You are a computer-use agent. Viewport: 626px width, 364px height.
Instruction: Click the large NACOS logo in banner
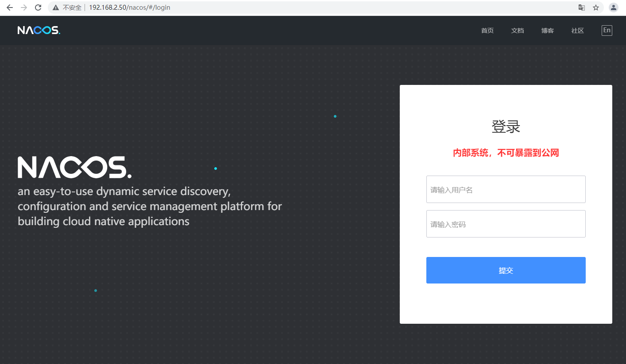(74, 167)
